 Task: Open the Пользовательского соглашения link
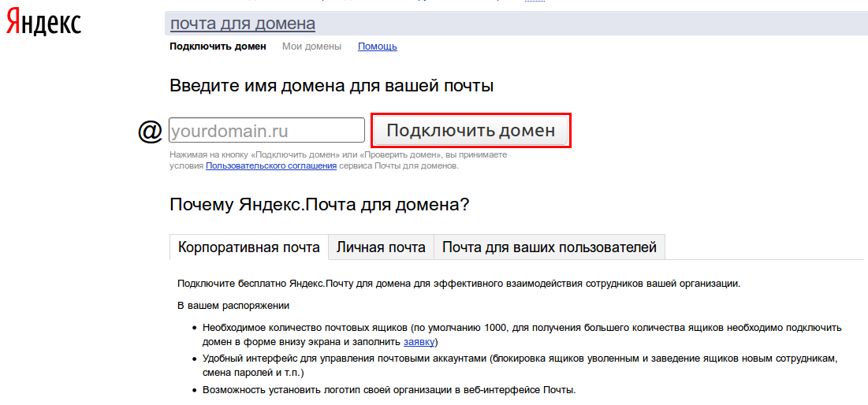click(271, 165)
